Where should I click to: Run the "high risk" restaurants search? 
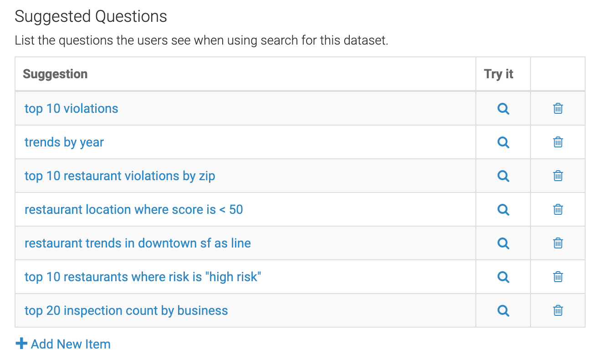[503, 277]
